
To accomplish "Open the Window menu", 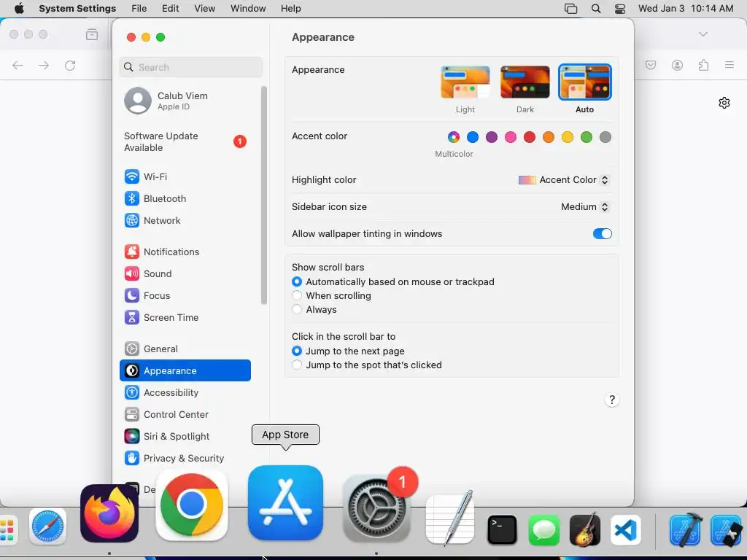I will tap(248, 9).
